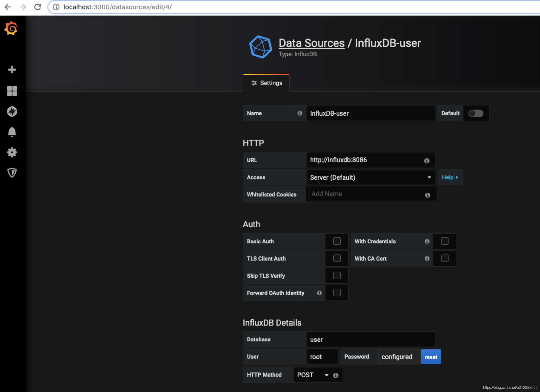Click the 'Auth' section heading
Screen dimensions: 540x392
click(251, 224)
